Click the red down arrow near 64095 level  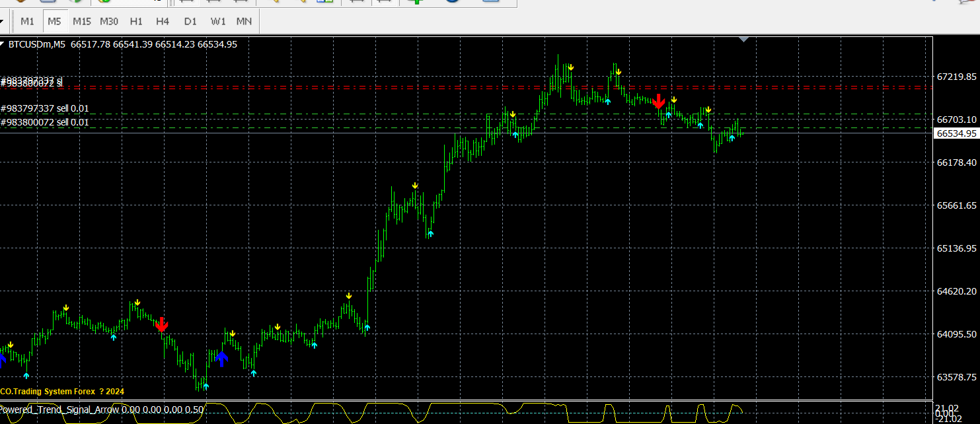(162, 324)
